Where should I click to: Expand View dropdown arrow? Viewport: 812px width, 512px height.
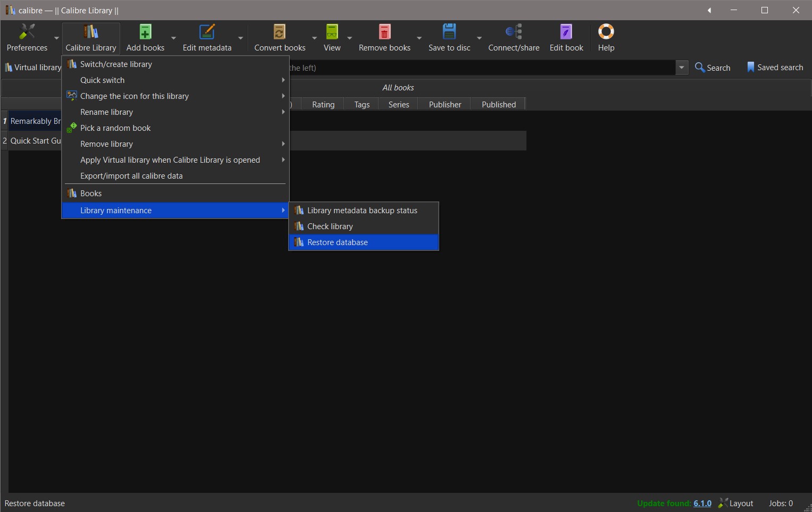pyautogui.click(x=349, y=38)
